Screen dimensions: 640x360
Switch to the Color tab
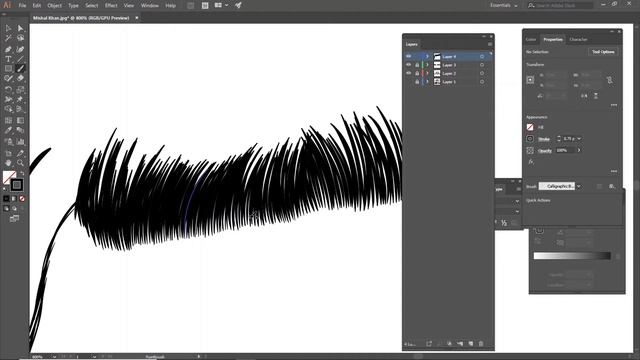531,39
